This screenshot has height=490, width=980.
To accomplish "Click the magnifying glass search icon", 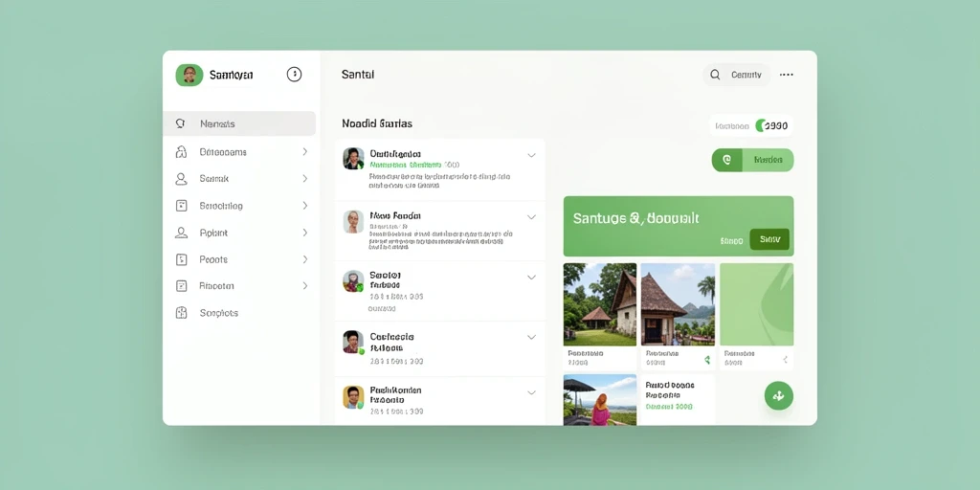I will click(x=715, y=75).
